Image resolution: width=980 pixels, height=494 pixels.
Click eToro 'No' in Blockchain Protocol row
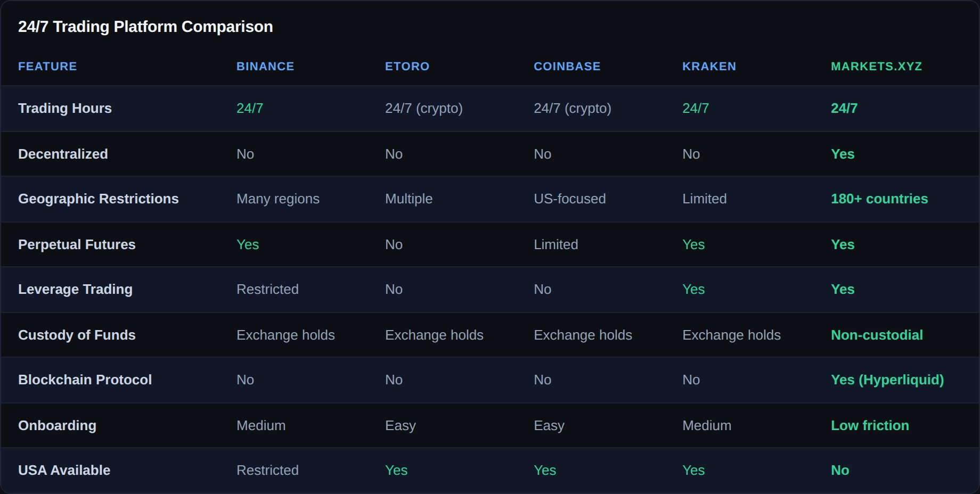394,380
